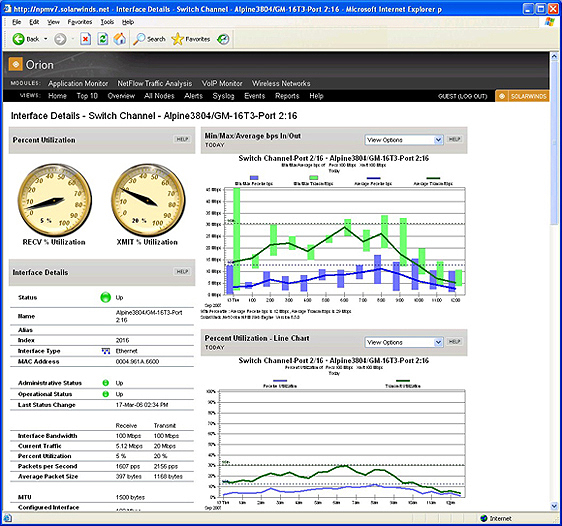This screenshot has height=526, width=562.
Task: Click the Current Traffic 5.12 Mbps value
Action: 129,446
